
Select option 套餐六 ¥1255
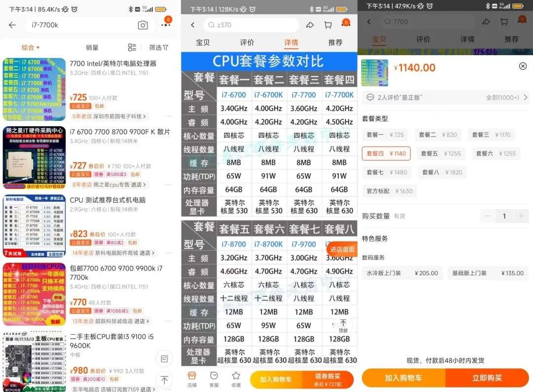pyautogui.click(x=495, y=153)
